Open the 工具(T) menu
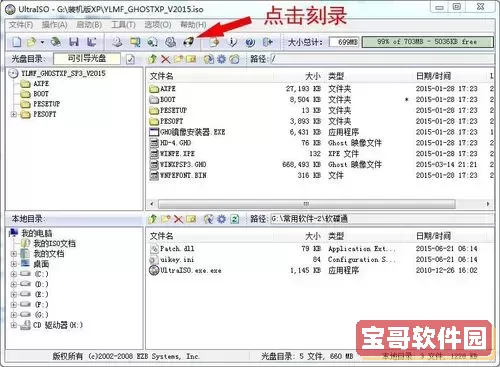500x367 pixels. point(123,25)
